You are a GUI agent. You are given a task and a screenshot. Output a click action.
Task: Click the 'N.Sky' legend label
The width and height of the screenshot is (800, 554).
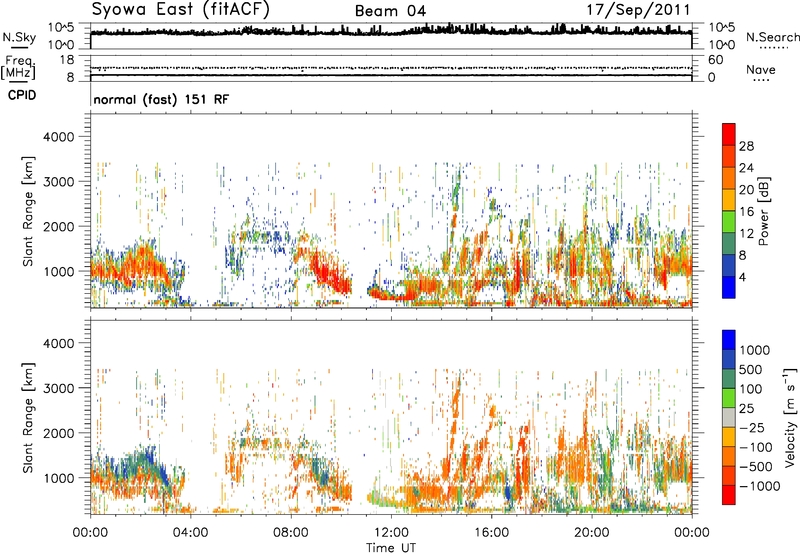pos(19,37)
